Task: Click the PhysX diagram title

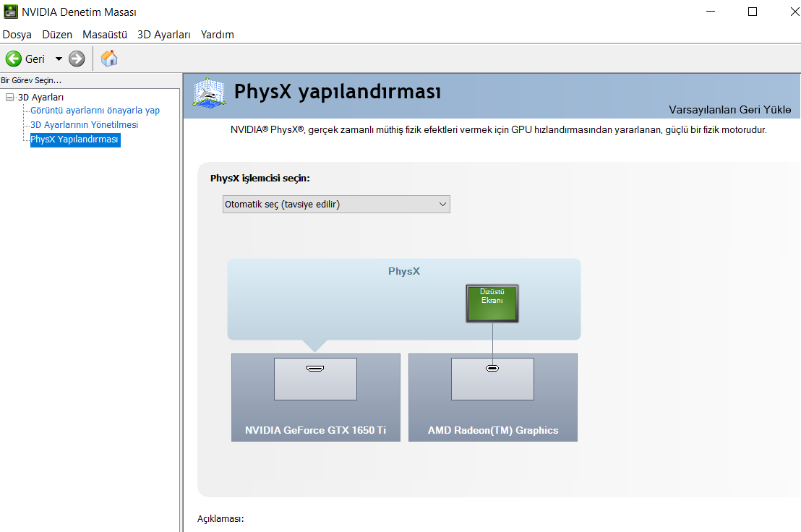Action: click(404, 271)
